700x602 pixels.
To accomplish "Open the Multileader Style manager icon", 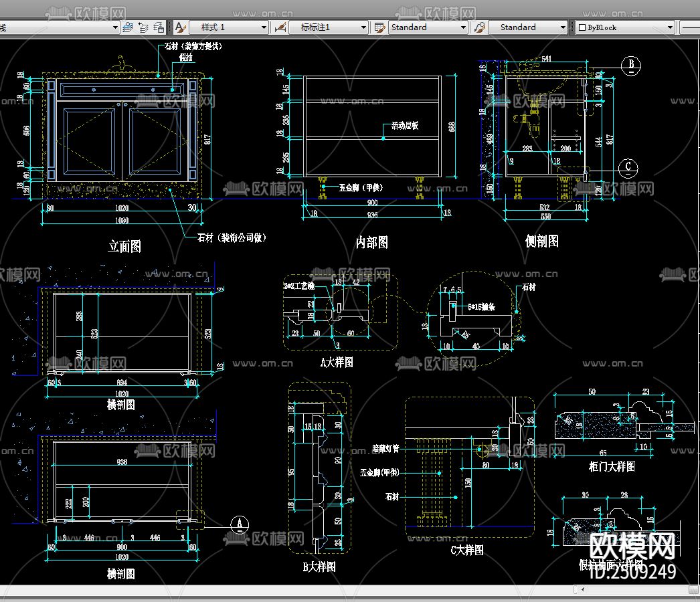I will coord(479,27).
